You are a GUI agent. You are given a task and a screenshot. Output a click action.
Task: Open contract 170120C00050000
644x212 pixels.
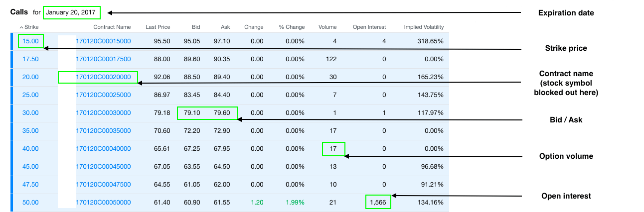(x=103, y=203)
